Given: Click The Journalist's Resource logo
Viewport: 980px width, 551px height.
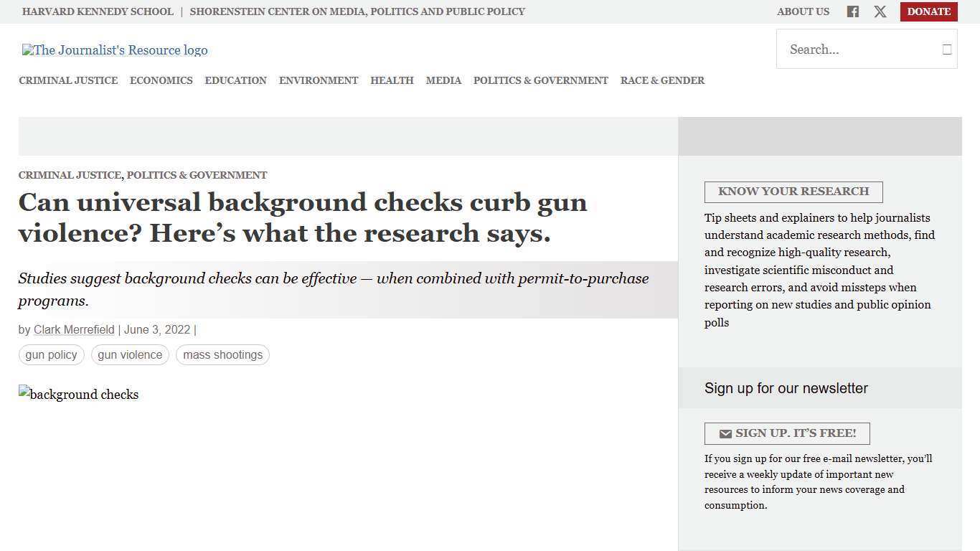Looking at the screenshot, I should [115, 50].
